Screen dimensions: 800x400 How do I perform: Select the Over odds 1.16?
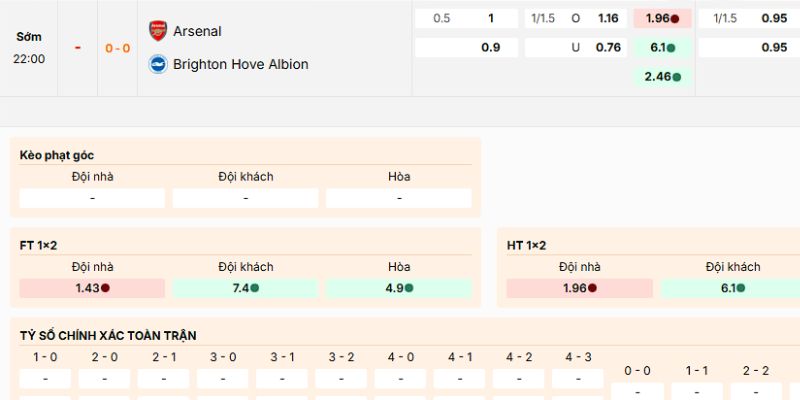[608, 18]
